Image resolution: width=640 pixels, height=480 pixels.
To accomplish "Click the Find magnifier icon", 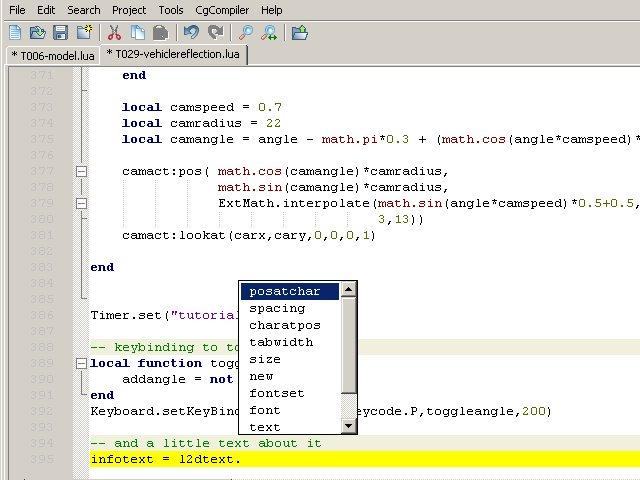I will (x=247, y=33).
